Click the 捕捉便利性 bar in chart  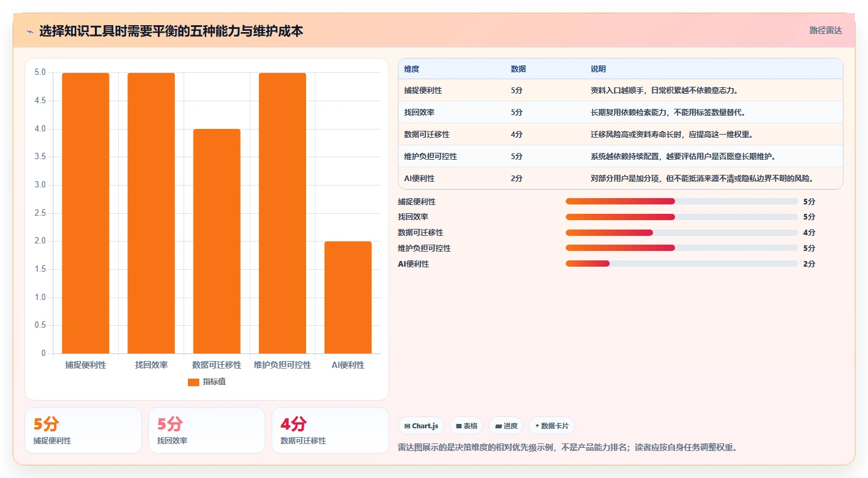click(x=85, y=213)
